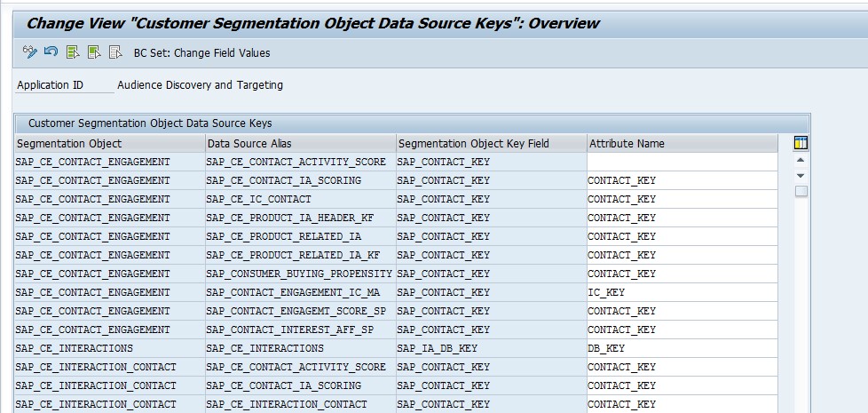Viewport: 868px width, 413px height.
Task: Click the vertical scrollbar thumb of table
Action: click(x=801, y=192)
